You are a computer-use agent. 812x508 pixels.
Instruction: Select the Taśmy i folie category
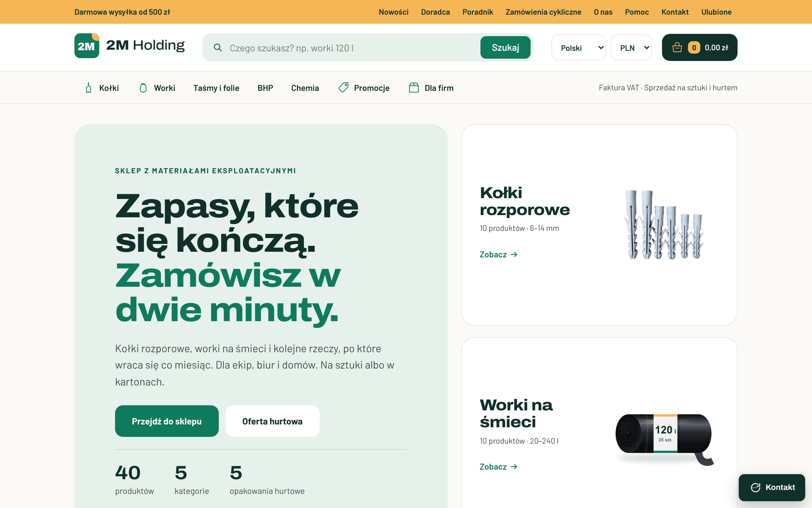pyautogui.click(x=217, y=88)
